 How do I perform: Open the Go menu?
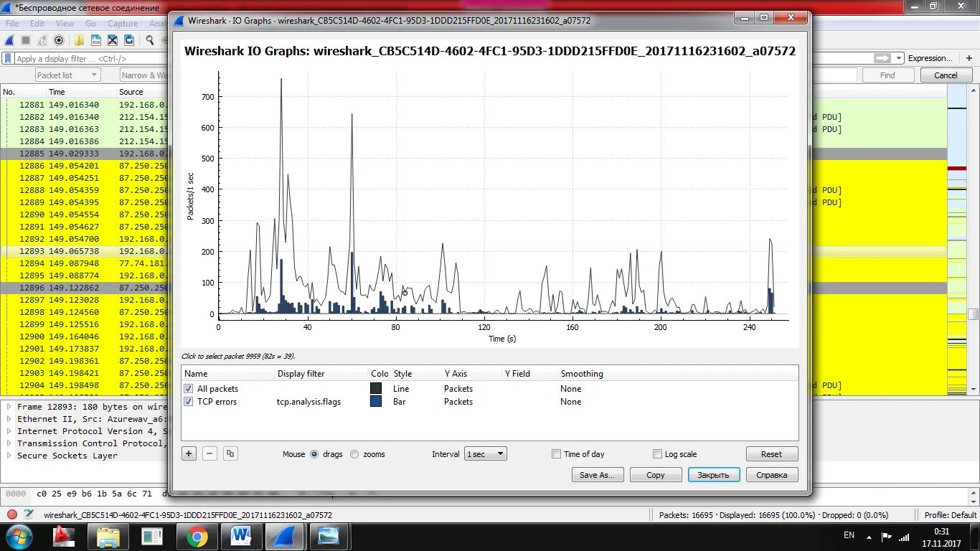(90, 24)
